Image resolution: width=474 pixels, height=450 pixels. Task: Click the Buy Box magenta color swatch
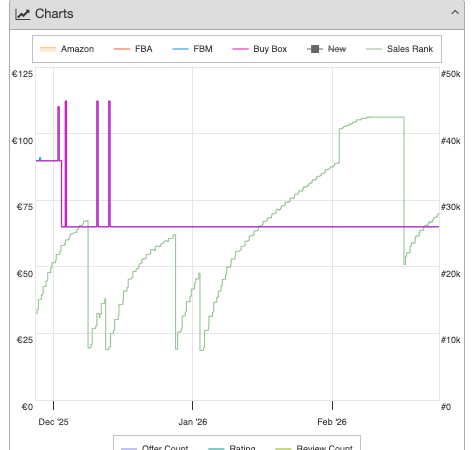[x=240, y=49]
